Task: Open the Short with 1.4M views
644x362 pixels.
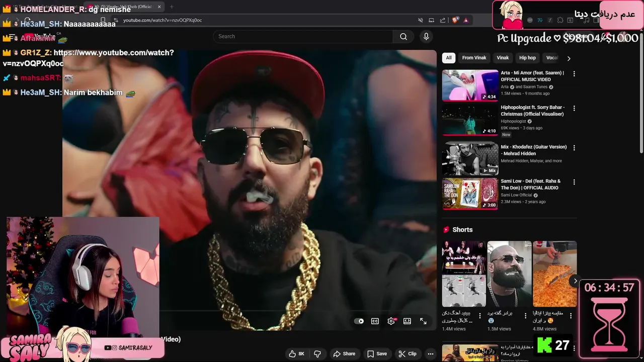Action: (x=464, y=274)
